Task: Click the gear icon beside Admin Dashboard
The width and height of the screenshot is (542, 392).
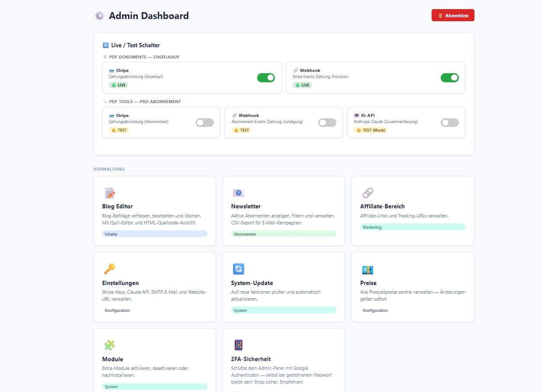Action: click(100, 16)
